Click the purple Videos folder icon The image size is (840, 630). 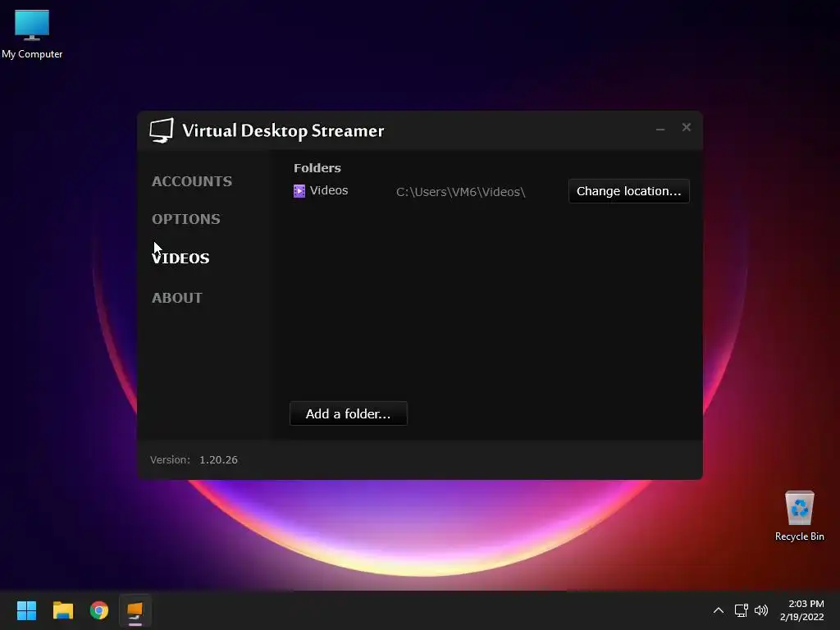click(x=299, y=190)
